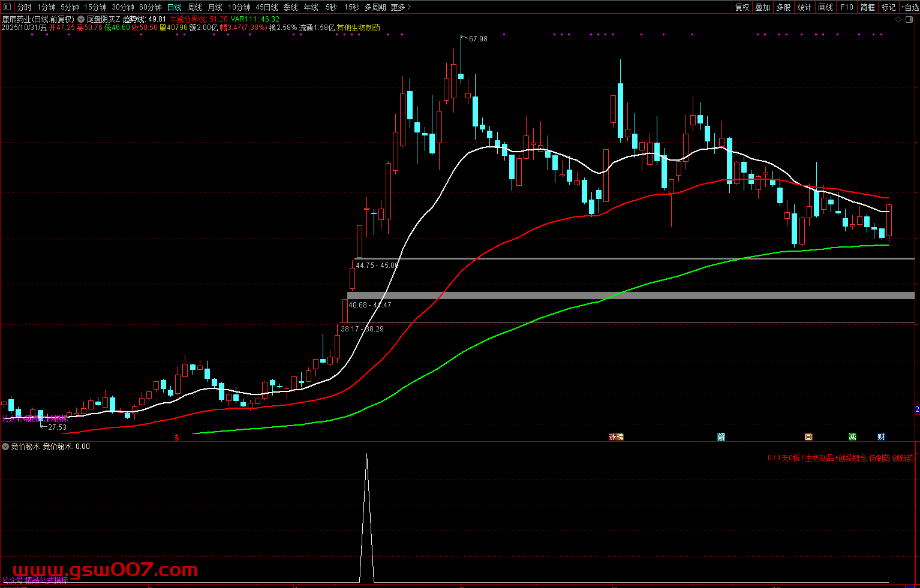Click the 减 event marker icon
Image resolution: width=920 pixels, height=588 pixels.
[x=852, y=437]
